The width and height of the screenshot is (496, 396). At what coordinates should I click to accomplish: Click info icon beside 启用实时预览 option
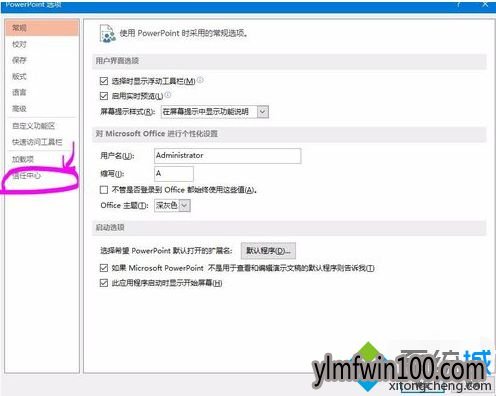tap(168, 95)
